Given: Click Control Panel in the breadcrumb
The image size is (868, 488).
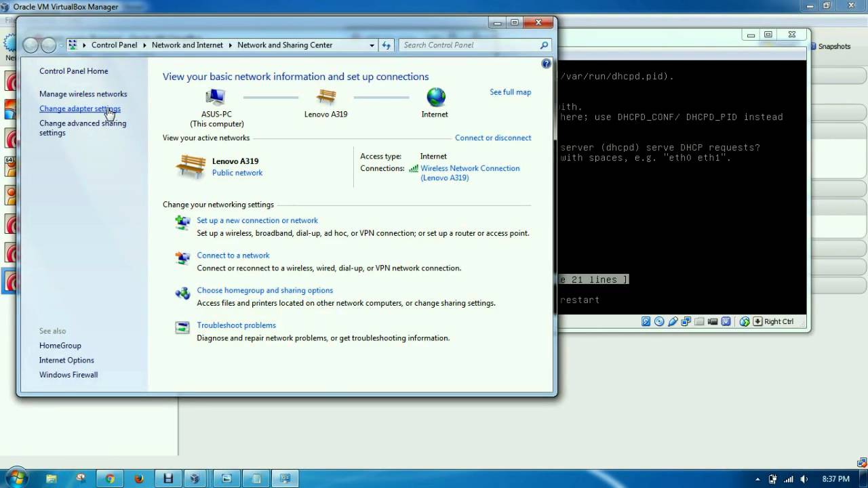Looking at the screenshot, I should pos(114,45).
